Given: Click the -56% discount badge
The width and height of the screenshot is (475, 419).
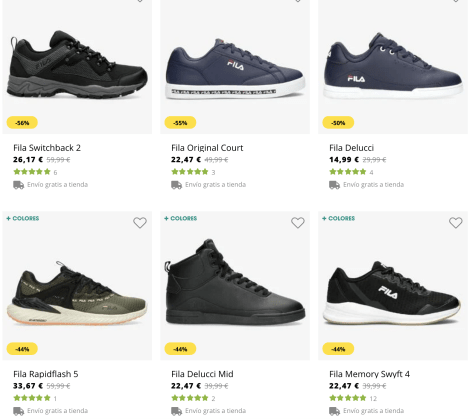Looking at the screenshot, I should click(x=22, y=123).
